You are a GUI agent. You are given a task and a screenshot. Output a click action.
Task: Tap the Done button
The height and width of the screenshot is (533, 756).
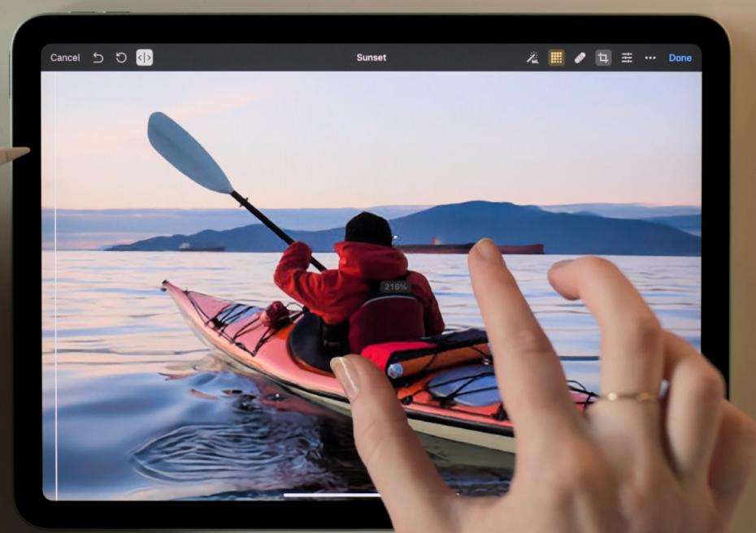(680, 58)
